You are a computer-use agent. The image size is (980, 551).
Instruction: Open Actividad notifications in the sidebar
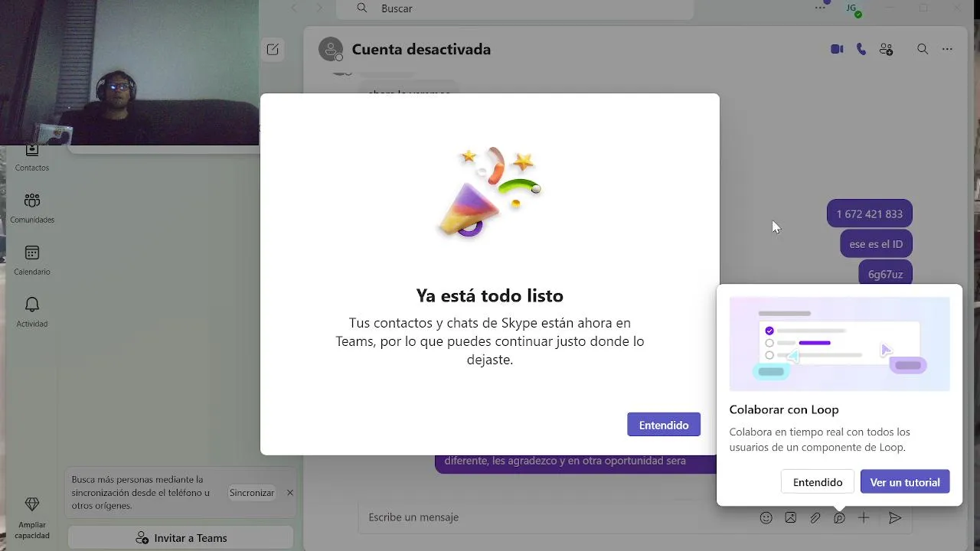[32, 312]
